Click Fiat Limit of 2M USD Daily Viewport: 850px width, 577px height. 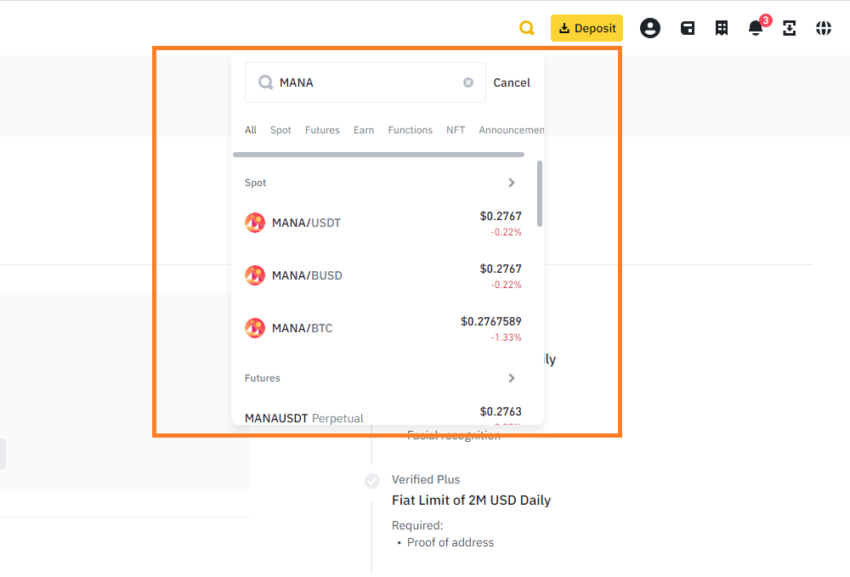pyautogui.click(x=471, y=500)
